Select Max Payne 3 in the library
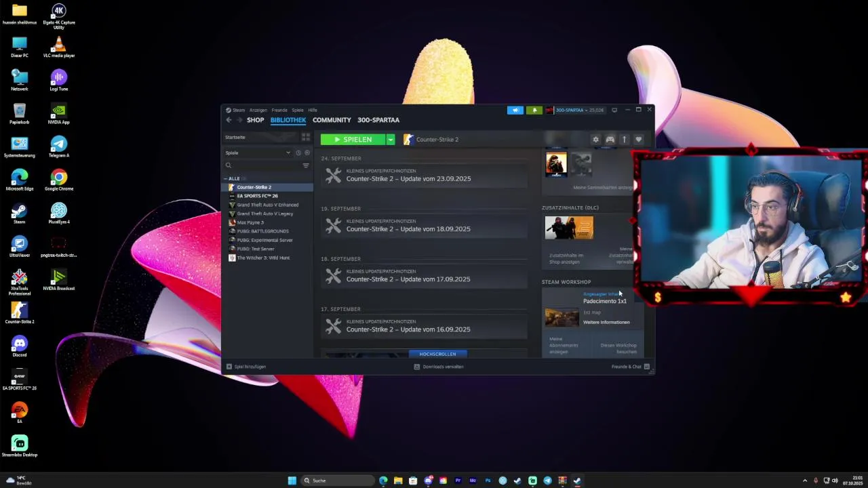The height and width of the screenshot is (488, 868). pos(269,222)
